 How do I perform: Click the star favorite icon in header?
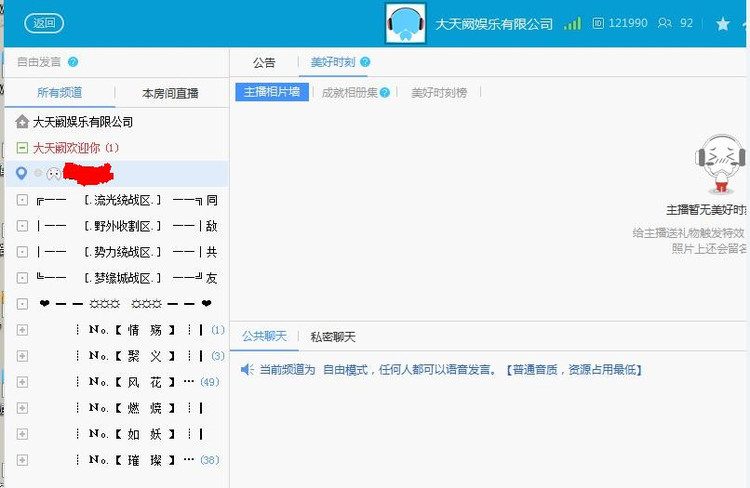(x=723, y=23)
